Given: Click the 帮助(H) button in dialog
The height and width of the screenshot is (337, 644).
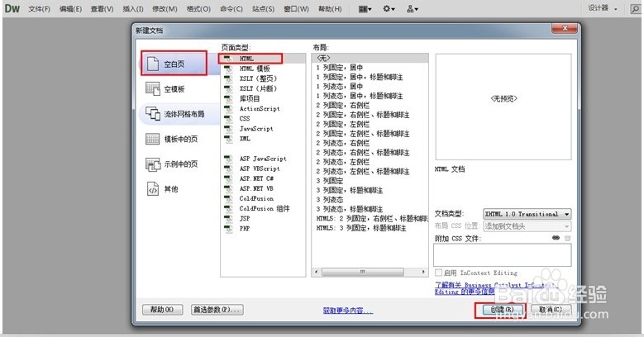Looking at the screenshot, I should [x=162, y=310].
